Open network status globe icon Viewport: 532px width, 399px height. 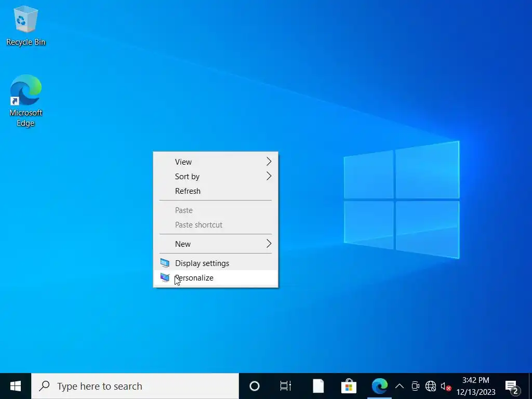431,386
